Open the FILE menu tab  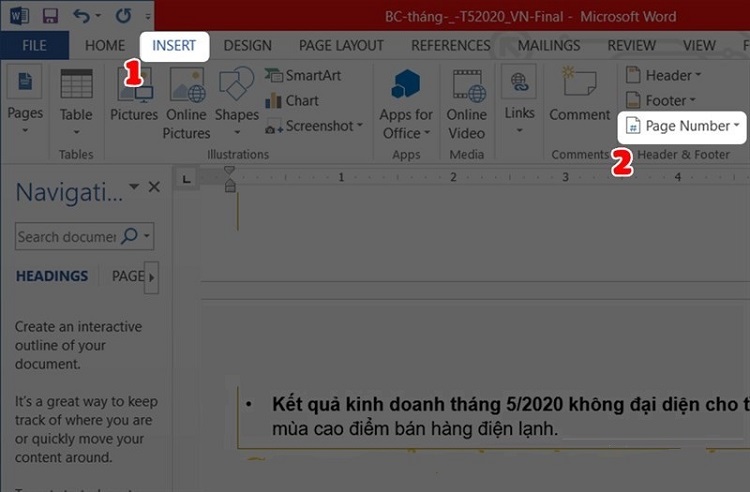pyautogui.click(x=34, y=45)
